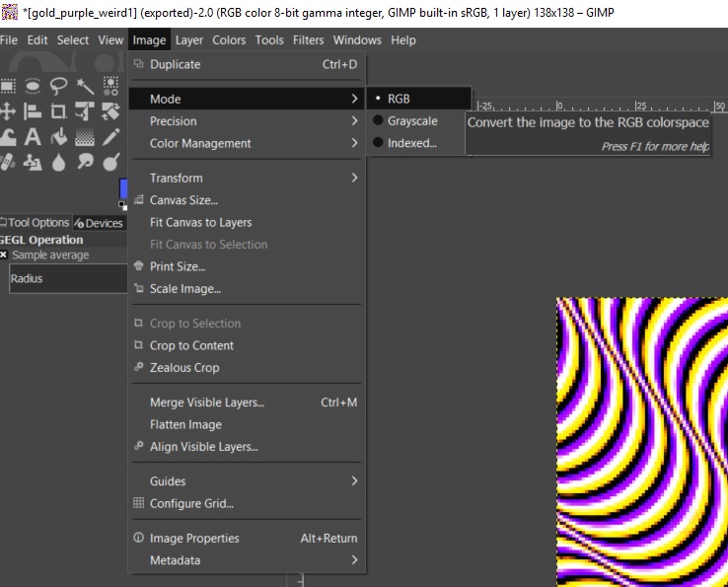This screenshot has height=587, width=728.
Task: Select the Fuzzy Select magic wand tool
Action: tap(86, 86)
